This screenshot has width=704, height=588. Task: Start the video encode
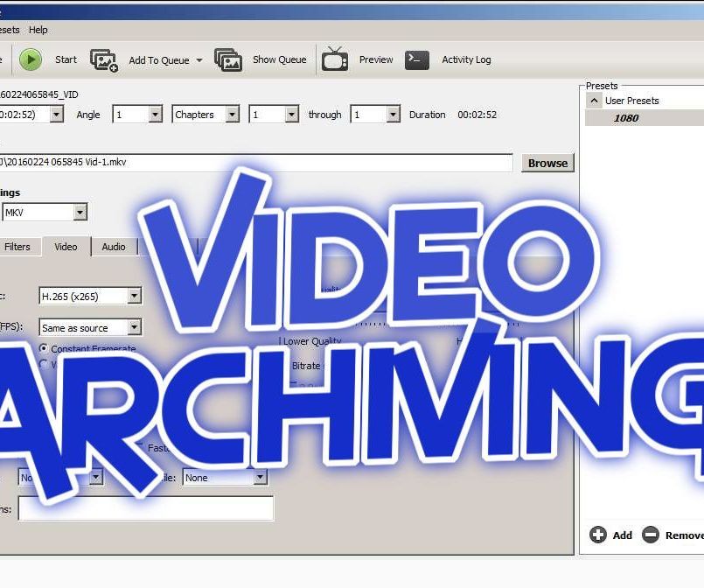point(33,59)
